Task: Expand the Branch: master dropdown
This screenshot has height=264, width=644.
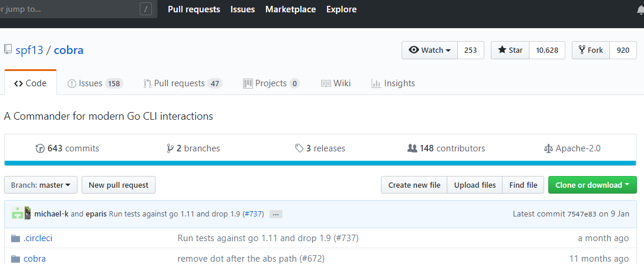Action: click(41, 185)
